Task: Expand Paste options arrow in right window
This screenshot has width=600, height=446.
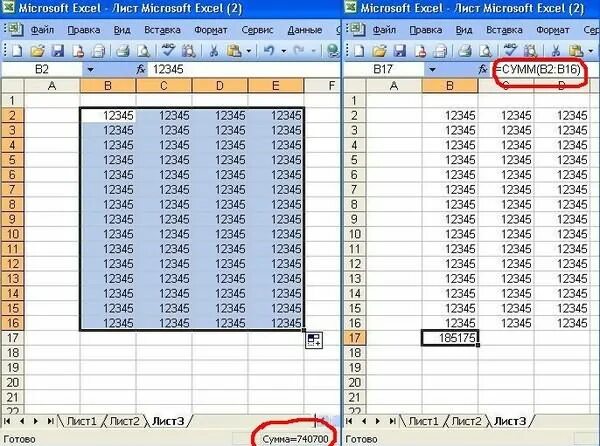Action: (x=591, y=50)
